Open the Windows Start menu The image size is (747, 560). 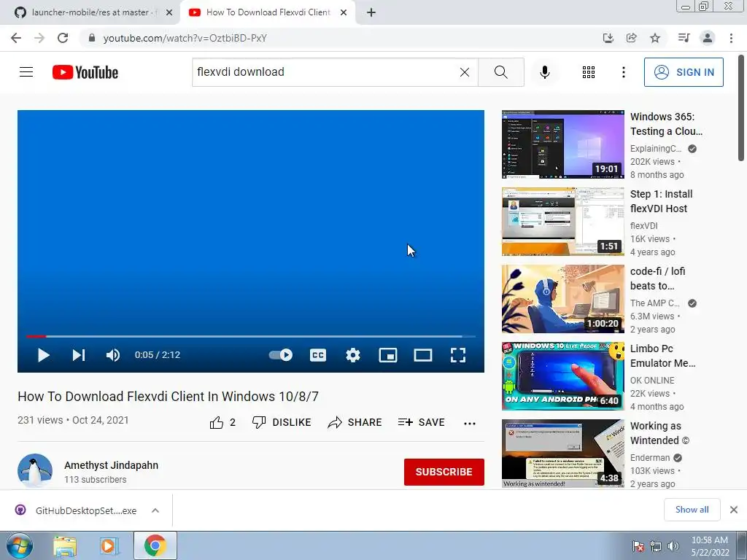coord(20,546)
